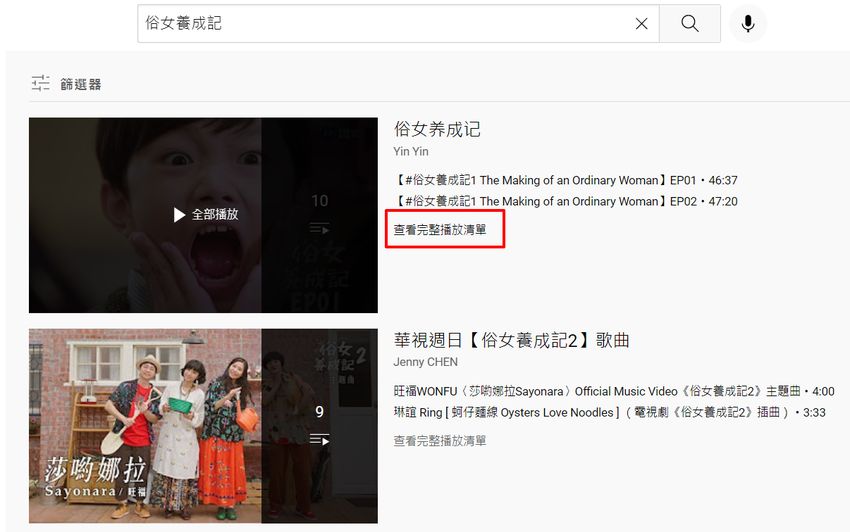
Task: Click 查看完整播放清單 under the second playlist
Action: [x=440, y=441]
